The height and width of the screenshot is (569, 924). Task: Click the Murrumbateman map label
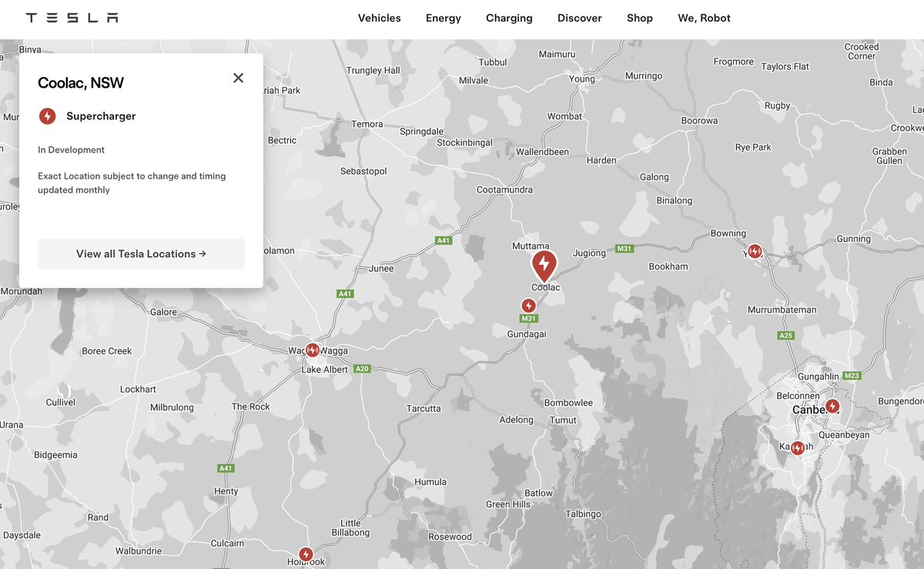tap(781, 310)
